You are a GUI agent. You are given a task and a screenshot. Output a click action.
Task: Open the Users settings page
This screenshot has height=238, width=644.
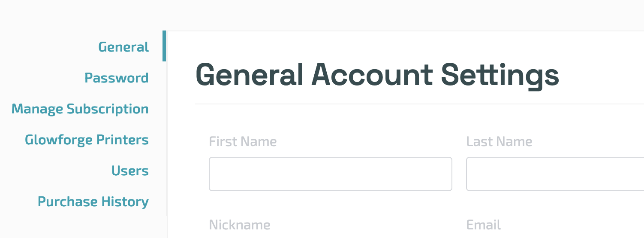point(130,171)
